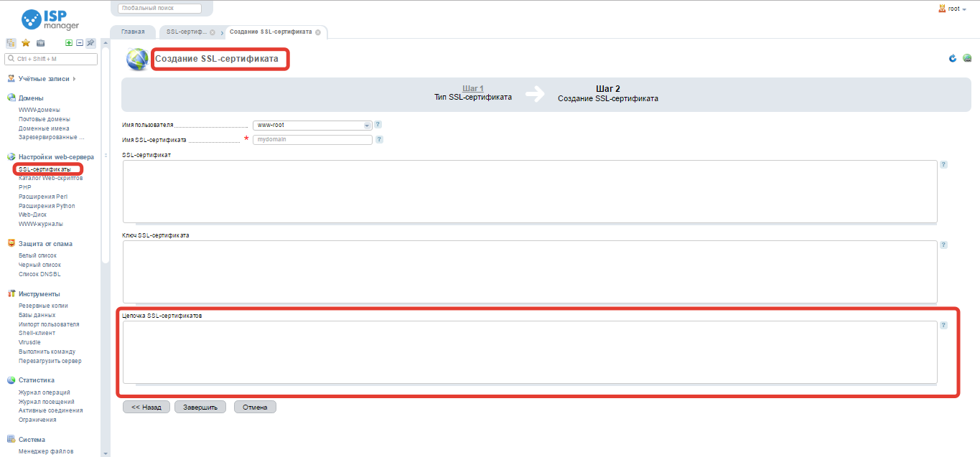Click the Отмена button
The width and height of the screenshot is (980, 457).
click(255, 407)
